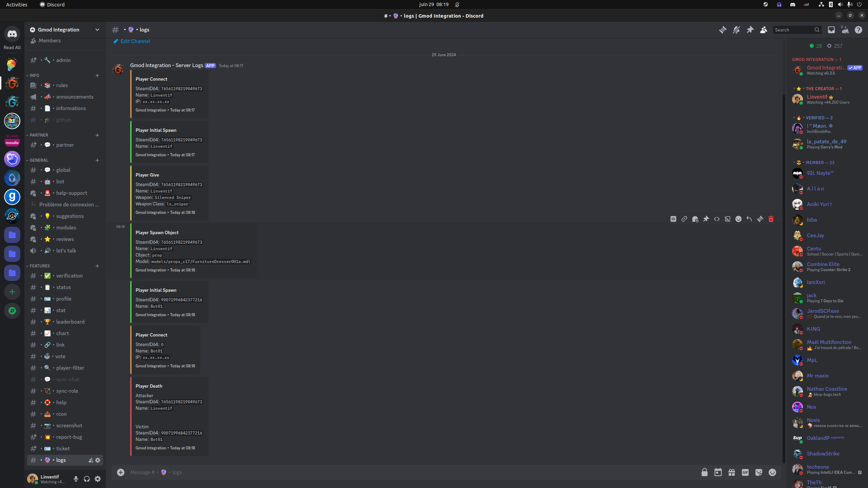Image resolution: width=868 pixels, height=488 pixels.
Task: Open the Inbox tray icon
Action: pos(831,30)
